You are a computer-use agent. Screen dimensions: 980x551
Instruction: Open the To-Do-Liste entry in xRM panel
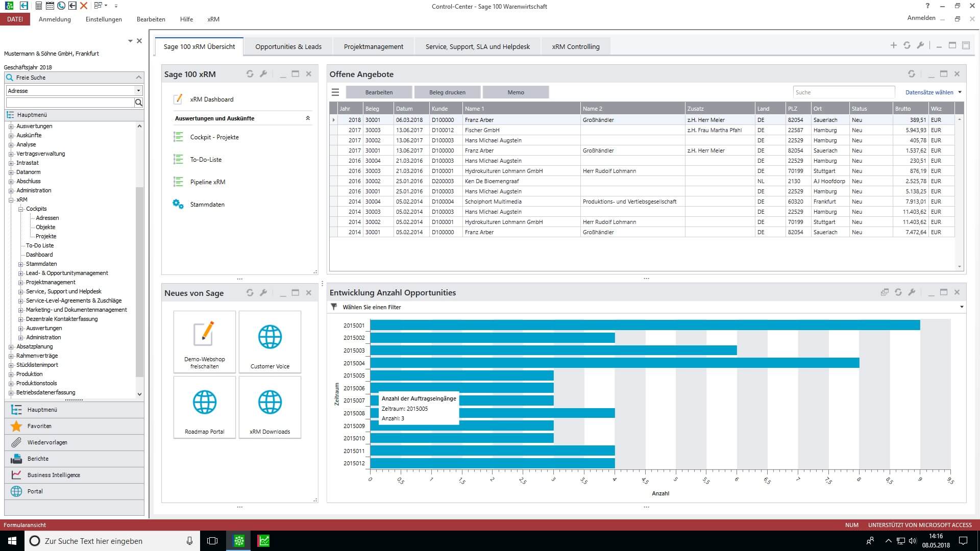point(206,160)
